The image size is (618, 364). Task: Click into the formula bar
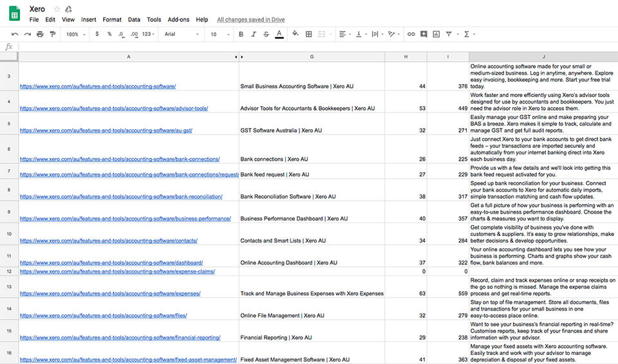coord(317,46)
